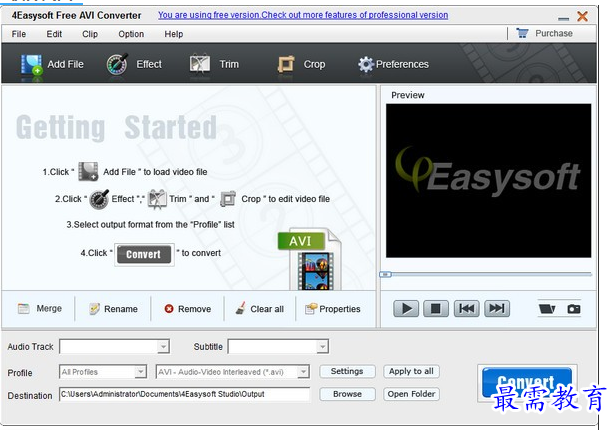This screenshot has height=430, width=615.
Task: Click the Destination path field
Action: (x=184, y=394)
